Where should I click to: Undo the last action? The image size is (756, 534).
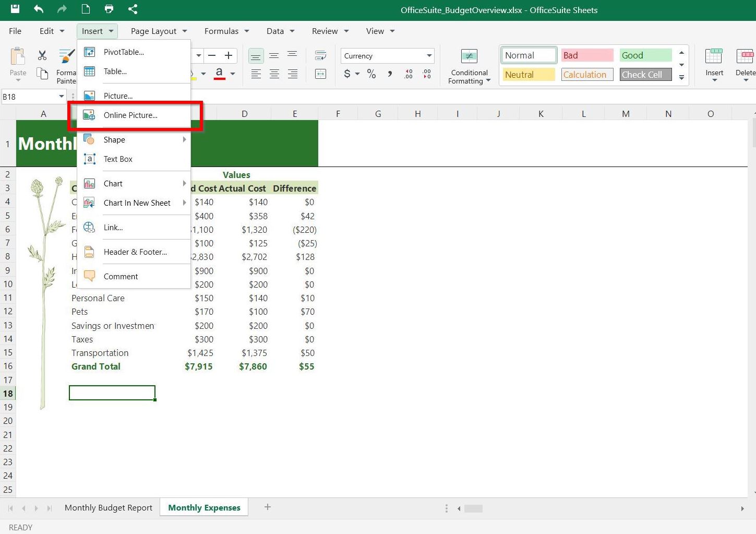[39, 9]
